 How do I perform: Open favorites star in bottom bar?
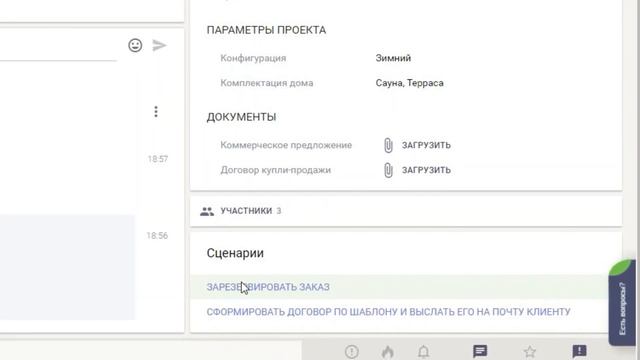pyautogui.click(x=530, y=351)
